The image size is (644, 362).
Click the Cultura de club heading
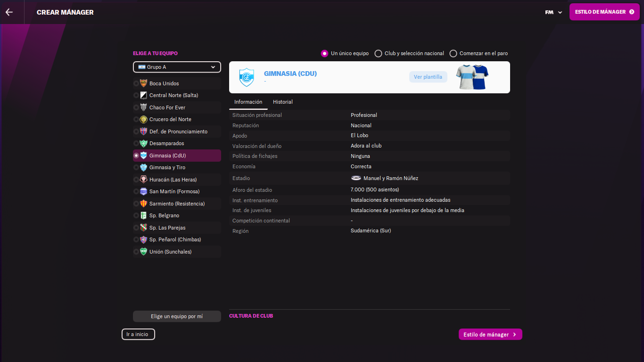(251, 316)
